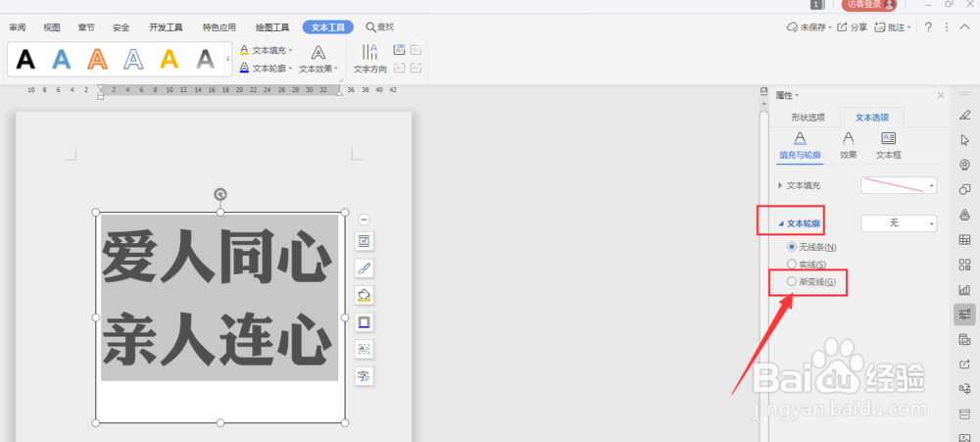Select the 文本框 section
The height and width of the screenshot is (442, 980).
888,146
